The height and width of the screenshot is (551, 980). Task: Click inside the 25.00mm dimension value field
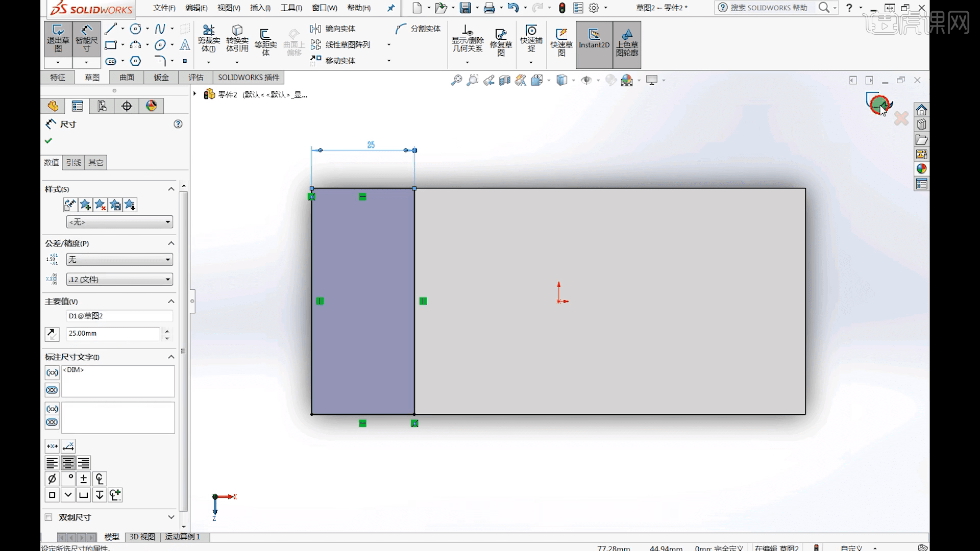point(112,333)
